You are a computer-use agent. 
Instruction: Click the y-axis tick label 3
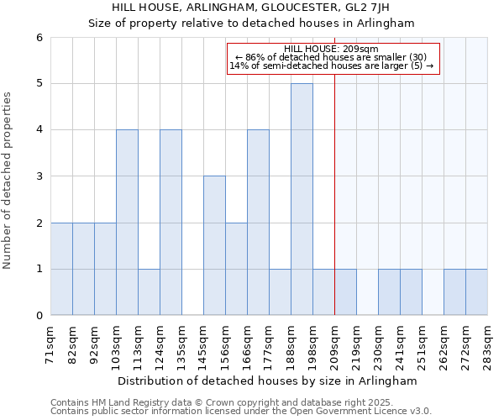point(39,176)
